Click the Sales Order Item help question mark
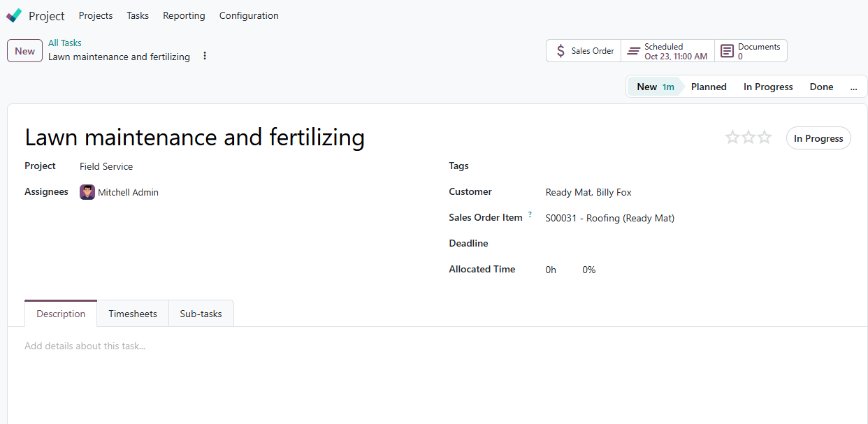 530,214
